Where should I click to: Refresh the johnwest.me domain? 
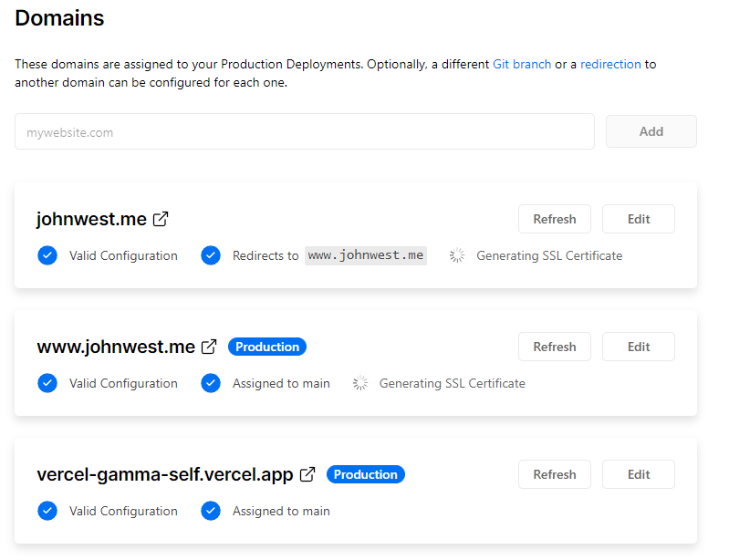coord(554,219)
